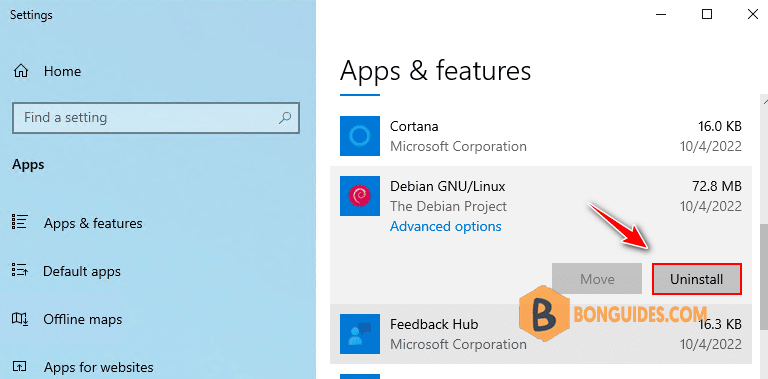Click the Debian GNU/Linux app name
This screenshot has height=379, width=768.
447,186
